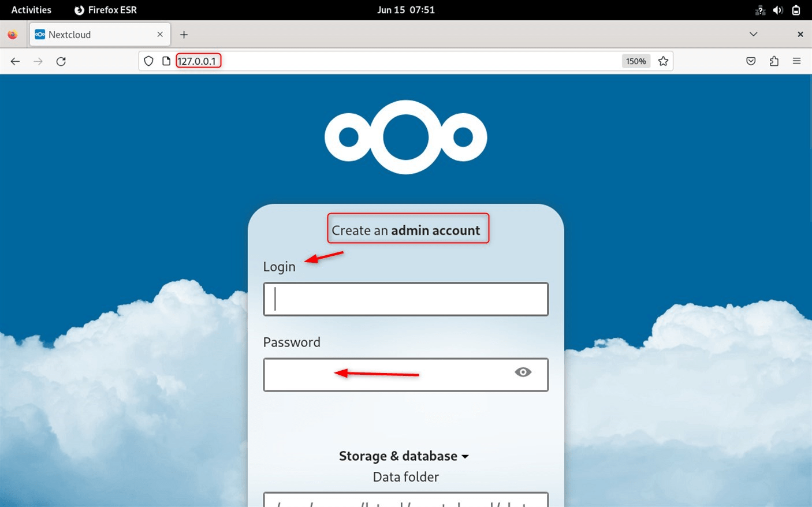Bookmark this page with the star icon
Screen dimensions: 812x507
(x=663, y=61)
